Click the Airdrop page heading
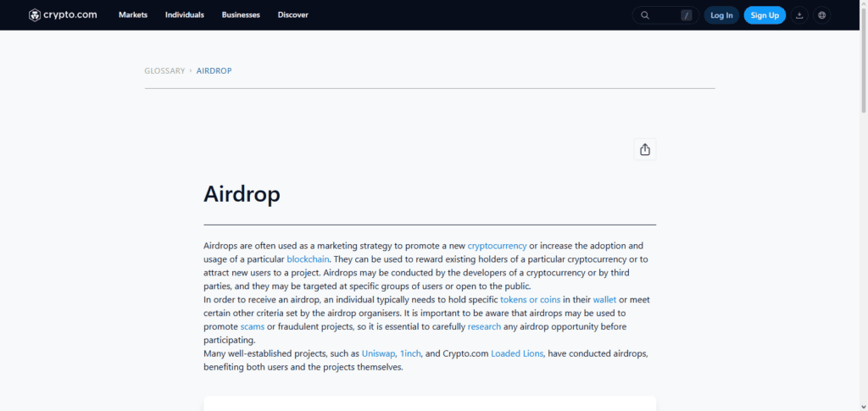This screenshot has width=868, height=411. tap(242, 194)
